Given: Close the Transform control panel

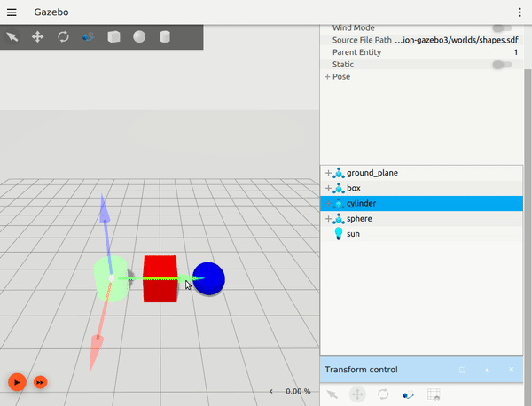Looking at the screenshot, I should coord(511,370).
